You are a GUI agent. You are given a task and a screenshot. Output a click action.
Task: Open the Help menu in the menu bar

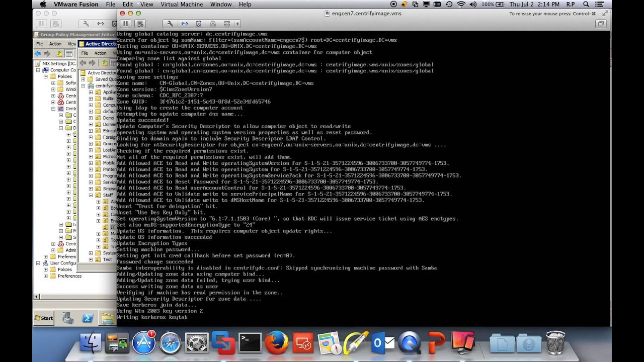(245, 4)
